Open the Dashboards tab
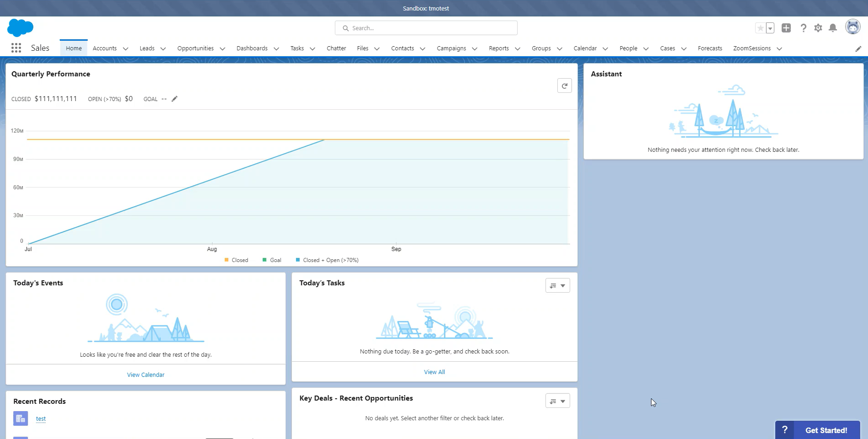This screenshot has height=439, width=868. click(x=252, y=48)
